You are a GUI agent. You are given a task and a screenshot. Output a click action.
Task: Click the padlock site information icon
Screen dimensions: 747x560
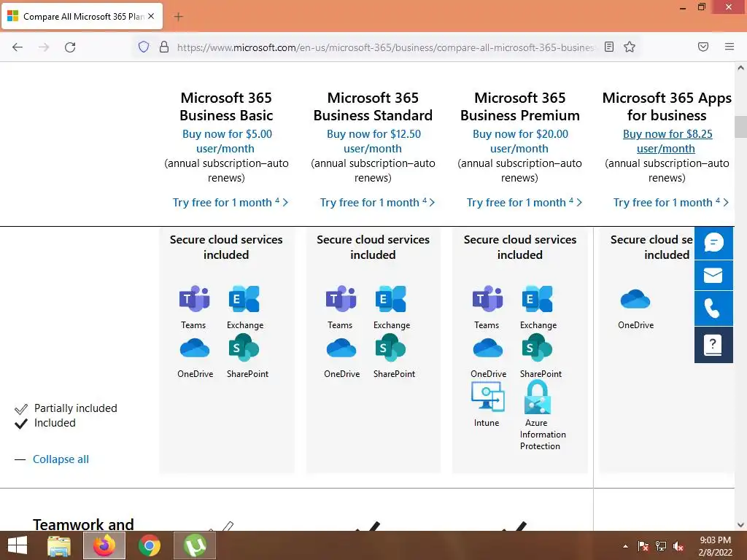coord(164,47)
